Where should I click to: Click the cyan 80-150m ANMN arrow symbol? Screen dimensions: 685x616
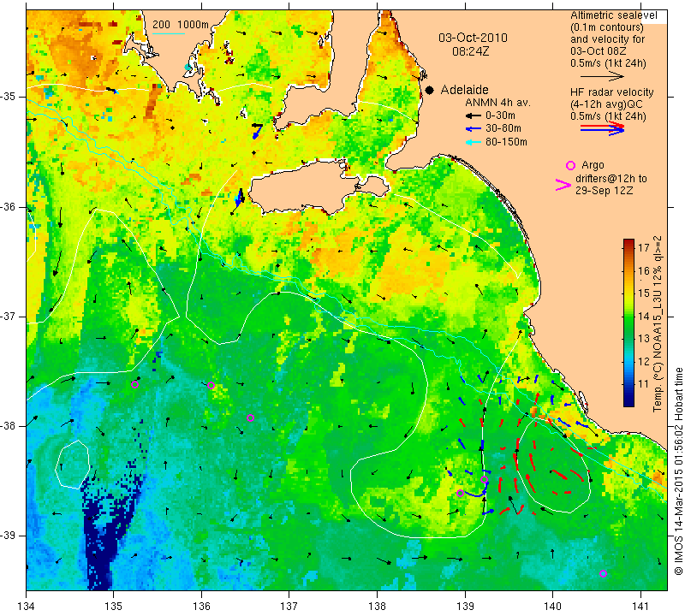473,142
